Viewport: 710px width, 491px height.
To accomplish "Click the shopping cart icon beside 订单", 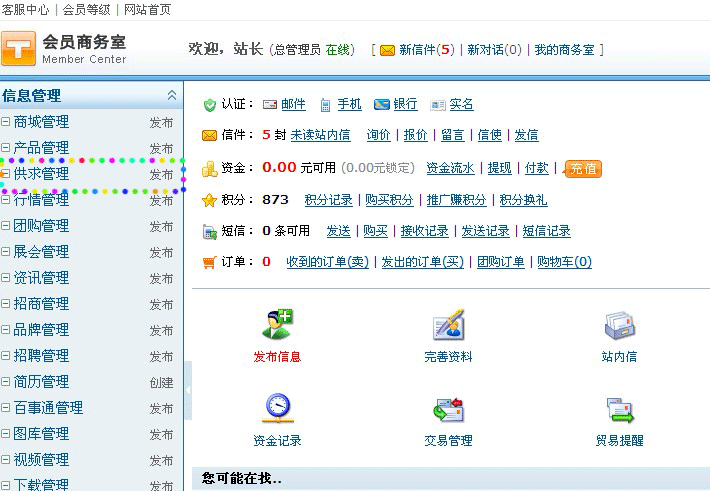I will [209, 262].
